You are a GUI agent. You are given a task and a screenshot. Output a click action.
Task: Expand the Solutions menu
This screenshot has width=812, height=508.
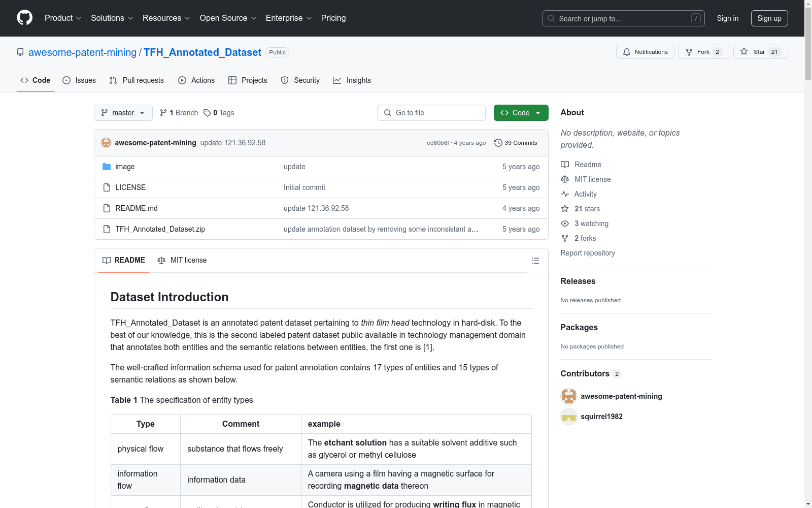112,18
